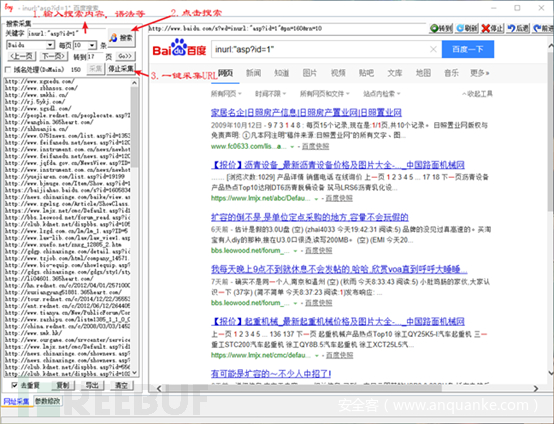Expand the 时间不限 time filter dropdown
Image resolution: width=554 pixels, height=424 pixels.
(x=270, y=94)
